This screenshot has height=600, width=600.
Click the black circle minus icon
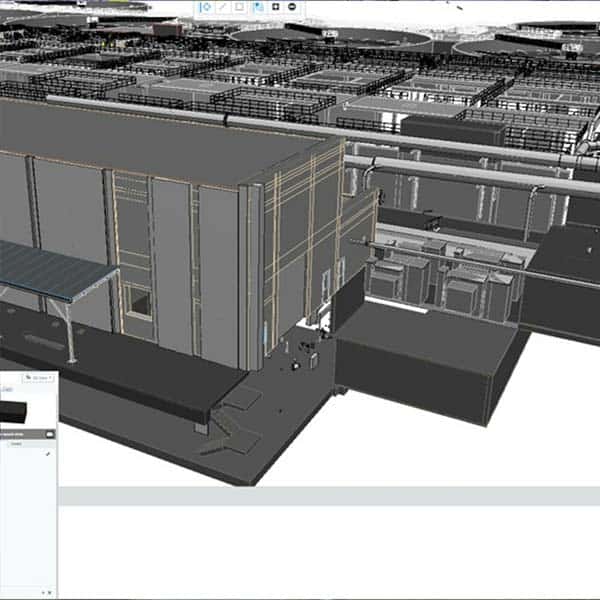click(x=292, y=7)
